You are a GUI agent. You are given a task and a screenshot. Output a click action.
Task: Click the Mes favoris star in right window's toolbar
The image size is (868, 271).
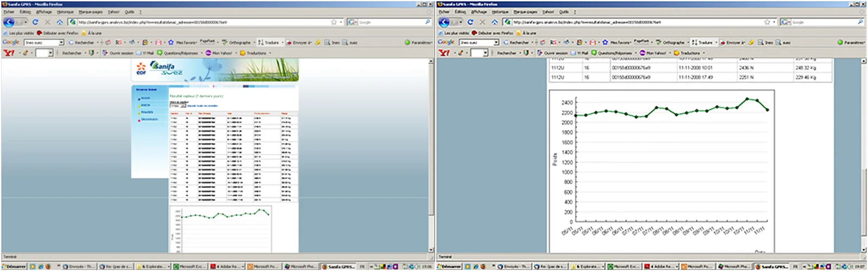click(605, 42)
